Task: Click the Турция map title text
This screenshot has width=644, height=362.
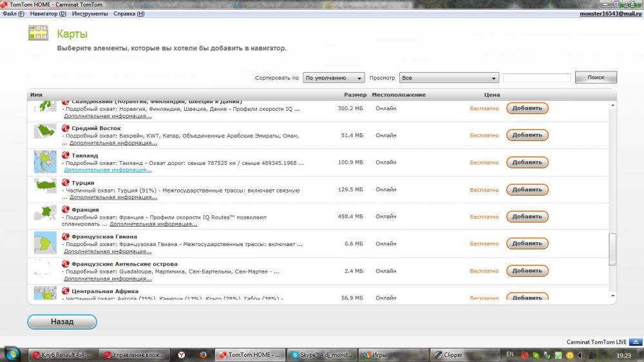Action: [82, 182]
